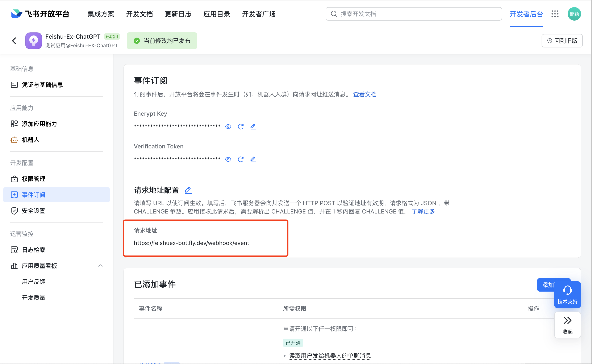Show the masked Verification Token
Screen dimensions: 592x364
click(x=228, y=159)
